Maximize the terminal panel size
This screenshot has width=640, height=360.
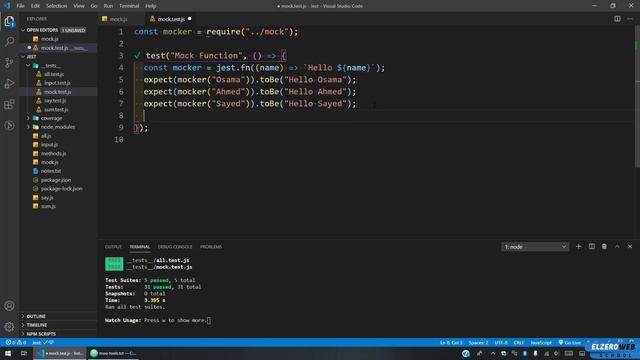click(x=617, y=247)
